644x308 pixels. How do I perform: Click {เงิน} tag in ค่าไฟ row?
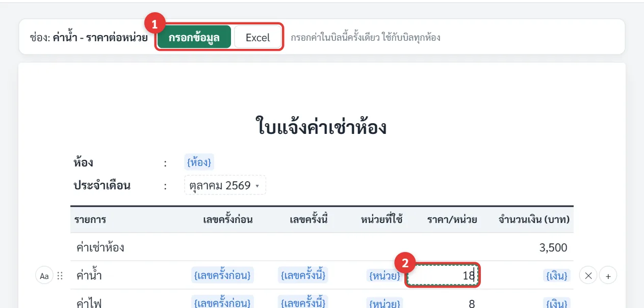point(556,303)
